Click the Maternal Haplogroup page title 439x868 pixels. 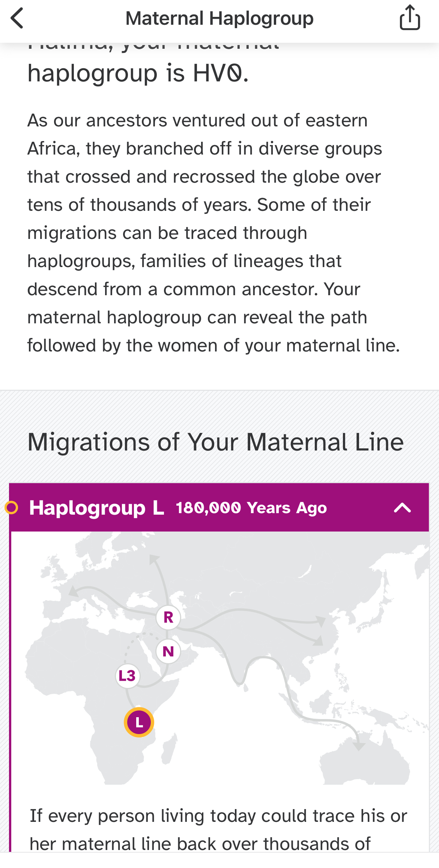219,18
